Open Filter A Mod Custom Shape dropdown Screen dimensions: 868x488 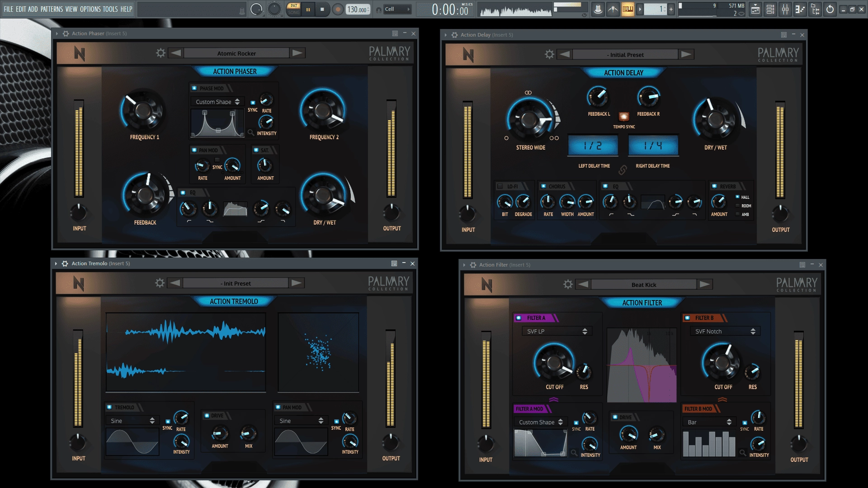[541, 422]
